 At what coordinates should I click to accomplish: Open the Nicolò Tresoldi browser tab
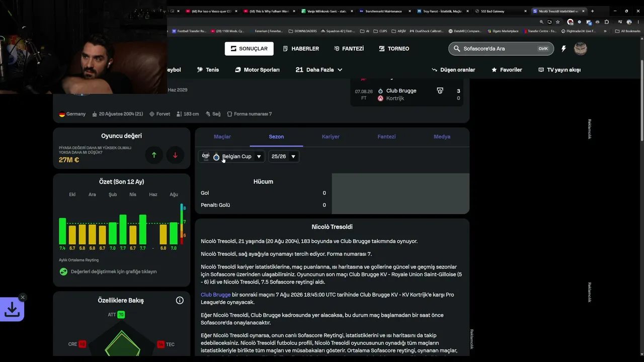(x=558, y=11)
